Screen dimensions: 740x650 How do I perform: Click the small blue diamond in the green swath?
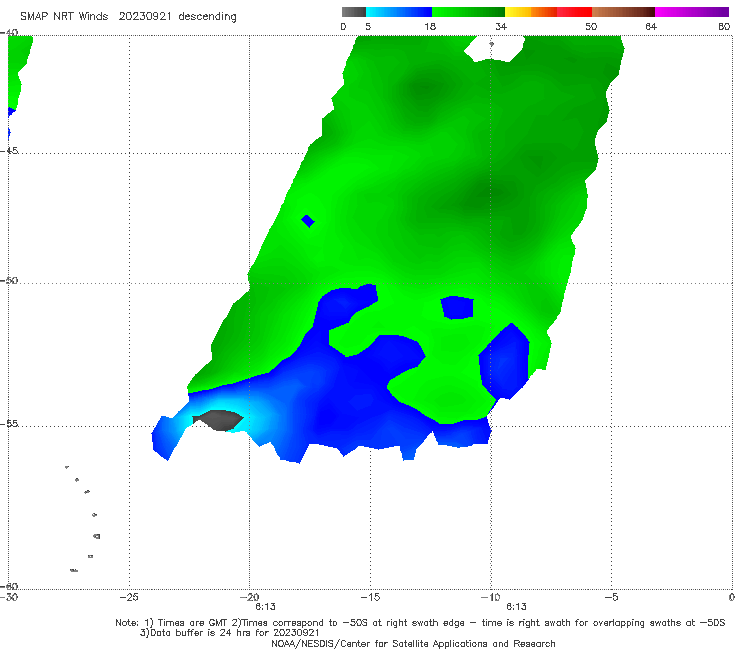point(308,221)
